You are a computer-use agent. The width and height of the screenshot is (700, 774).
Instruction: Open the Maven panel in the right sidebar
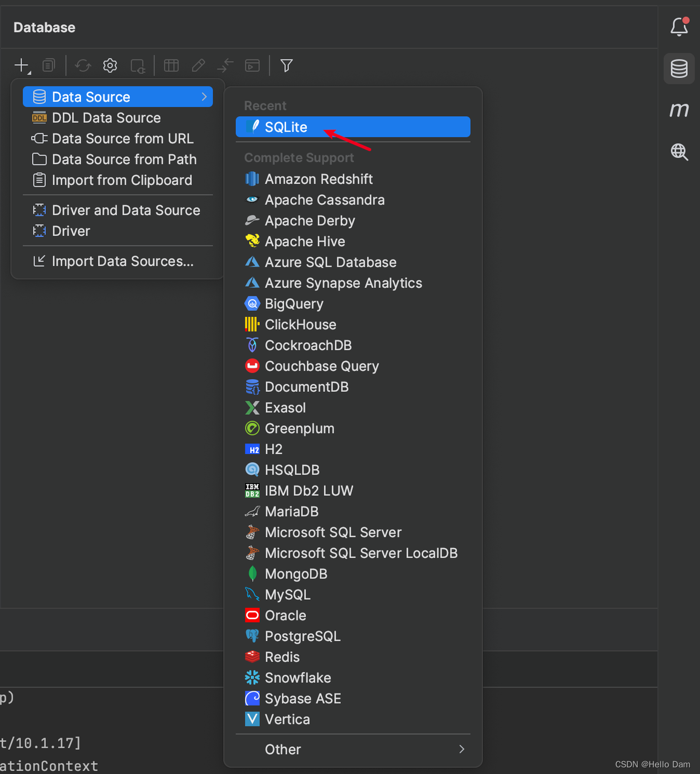coord(679,109)
